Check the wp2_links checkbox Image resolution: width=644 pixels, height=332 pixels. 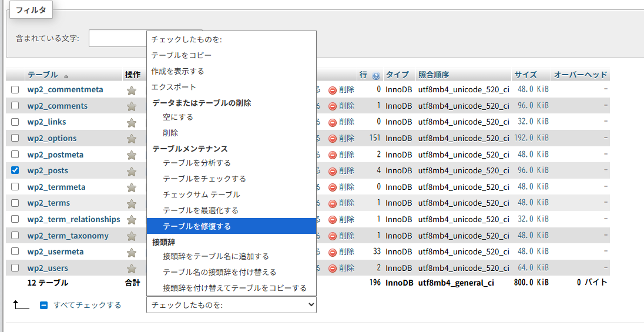point(15,122)
